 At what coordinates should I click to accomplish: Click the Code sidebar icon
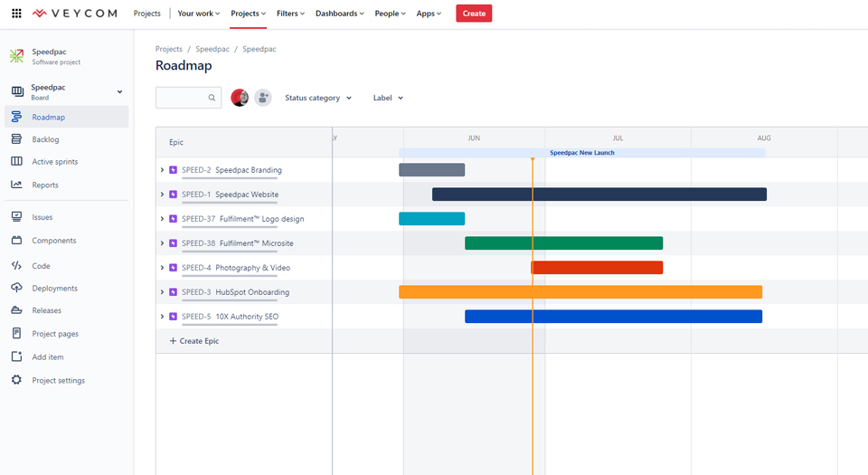point(16,266)
